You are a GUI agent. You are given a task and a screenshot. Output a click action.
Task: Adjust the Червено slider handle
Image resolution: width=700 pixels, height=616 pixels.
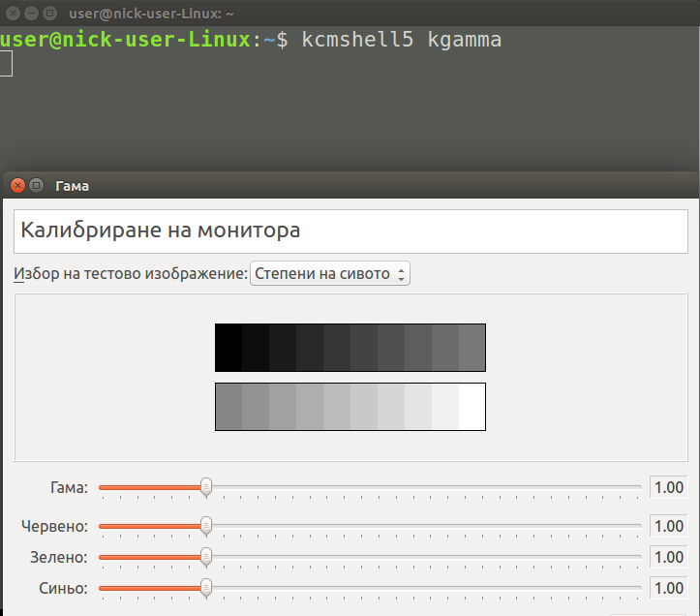click(x=206, y=526)
